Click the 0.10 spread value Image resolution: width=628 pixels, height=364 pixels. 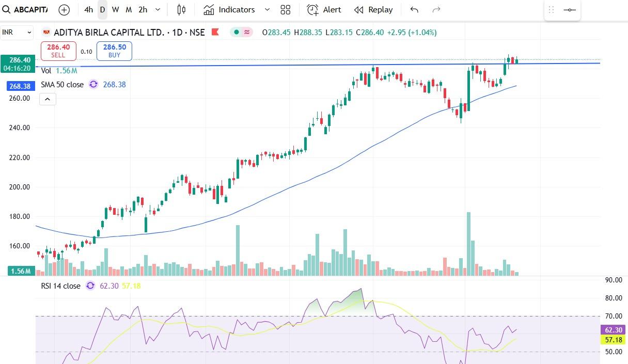click(x=86, y=52)
